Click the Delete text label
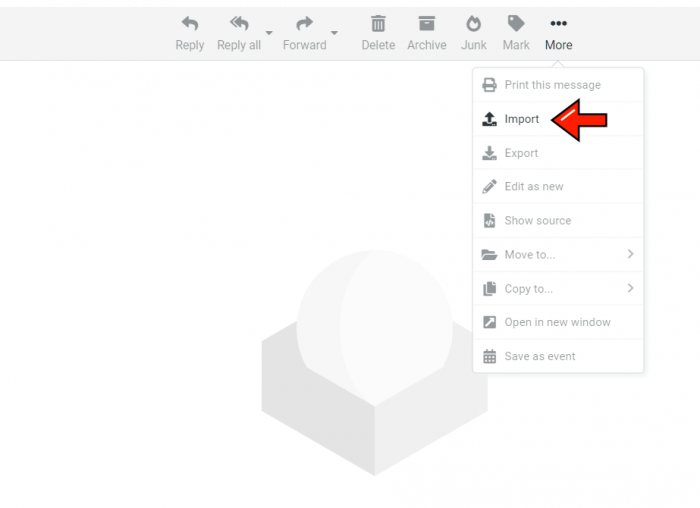Viewport: 700px width, 508px height. point(378,45)
